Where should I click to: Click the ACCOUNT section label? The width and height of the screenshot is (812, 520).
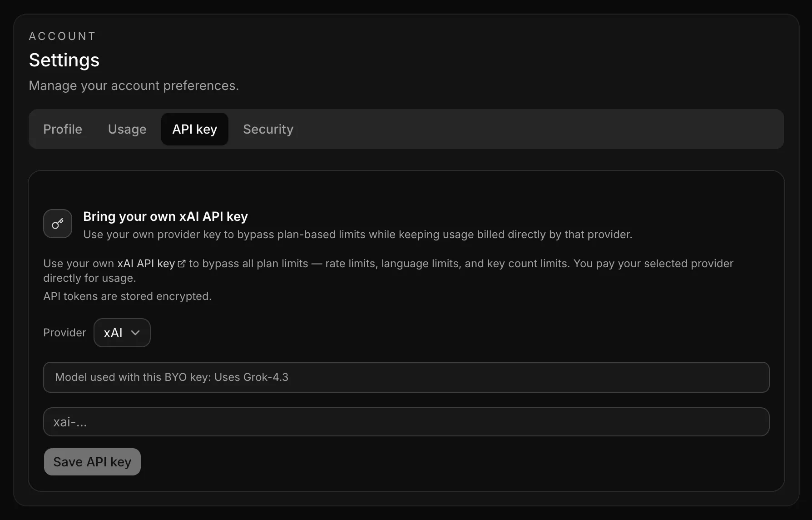[x=62, y=36]
